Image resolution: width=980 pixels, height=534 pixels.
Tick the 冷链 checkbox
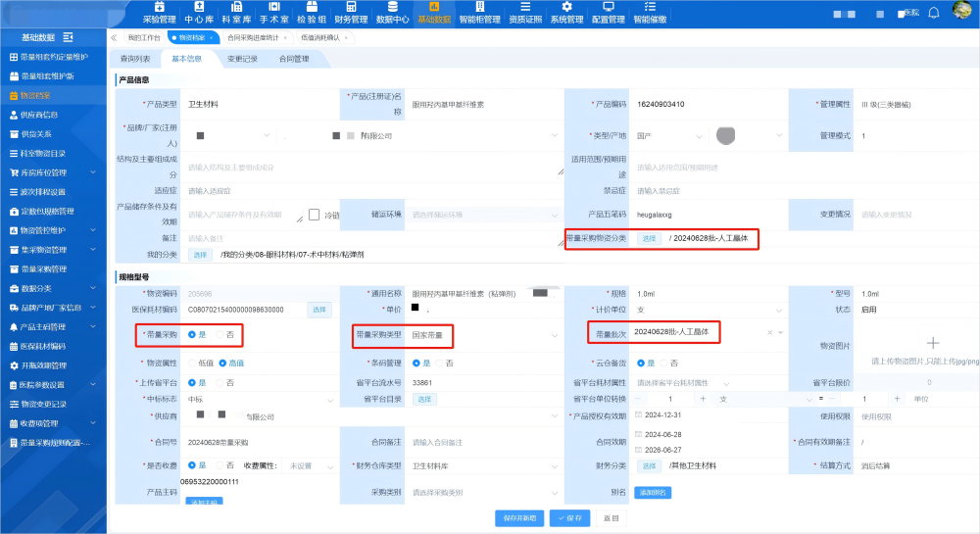point(315,214)
